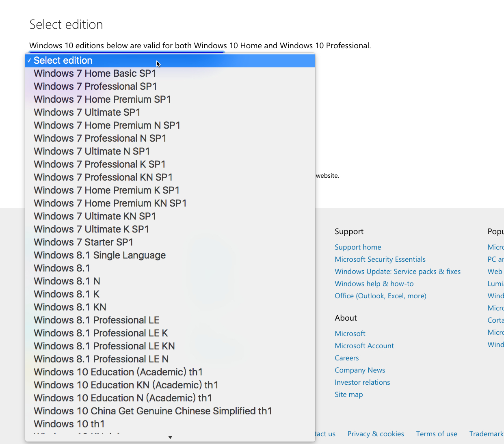Select Windows 7 Home Premium N SP1
The width and height of the screenshot is (504, 444).
pyautogui.click(x=170, y=125)
